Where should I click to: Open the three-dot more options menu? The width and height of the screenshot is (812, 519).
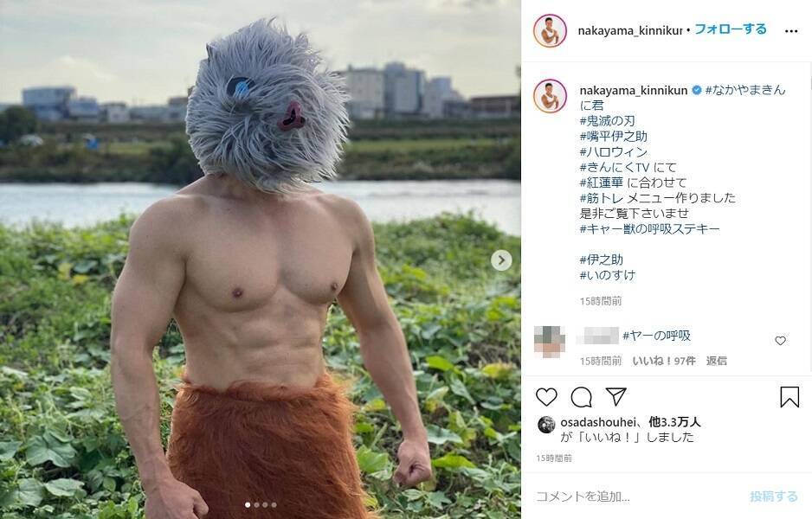point(790,31)
